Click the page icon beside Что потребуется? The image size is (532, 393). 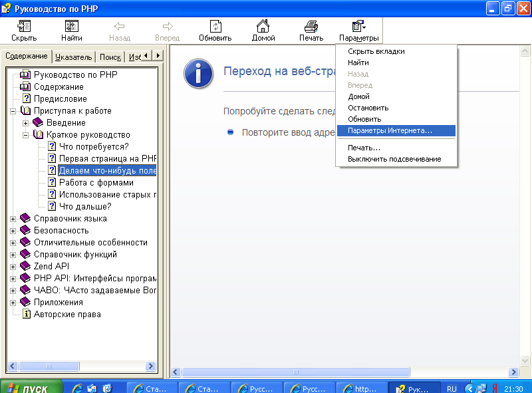coord(52,146)
